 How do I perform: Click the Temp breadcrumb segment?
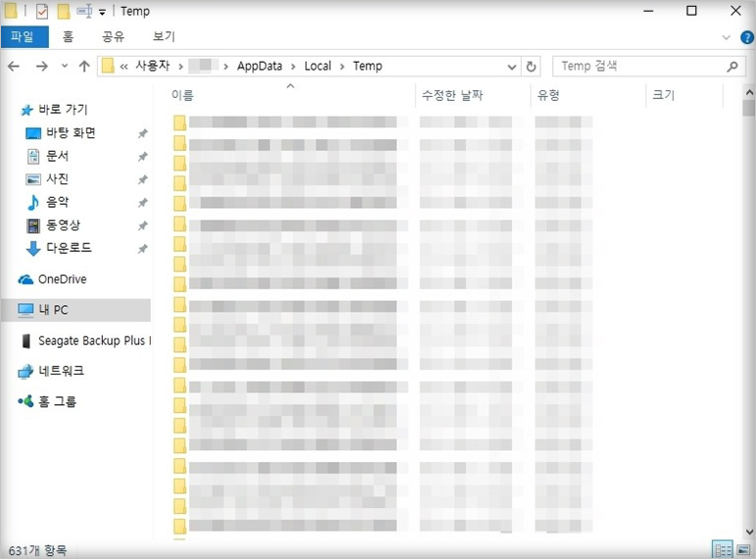pyautogui.click(x=368, y=66)
